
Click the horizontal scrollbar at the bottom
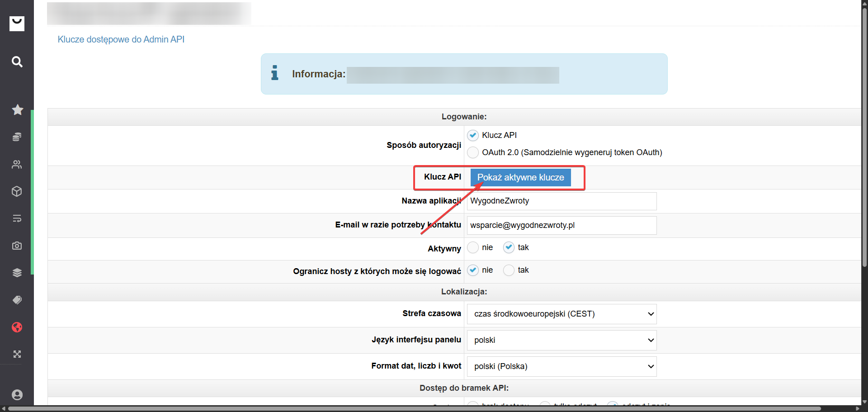click(414, 408)
